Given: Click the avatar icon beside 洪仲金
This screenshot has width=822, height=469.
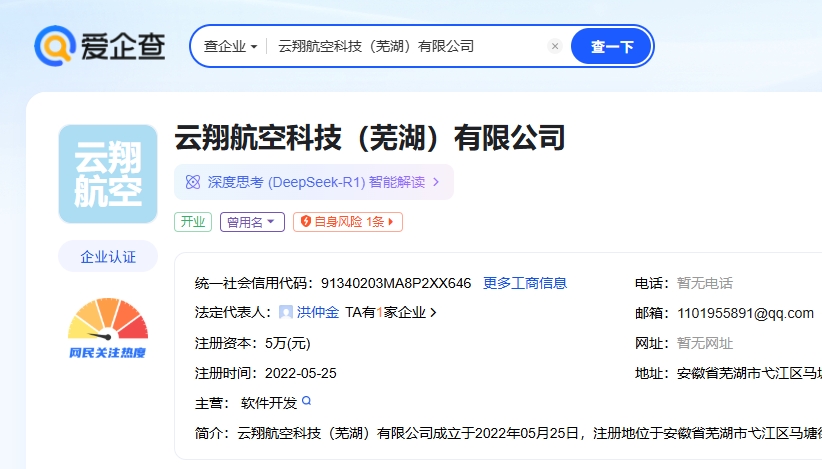Looking at the screenshot, I should (286, 312).
